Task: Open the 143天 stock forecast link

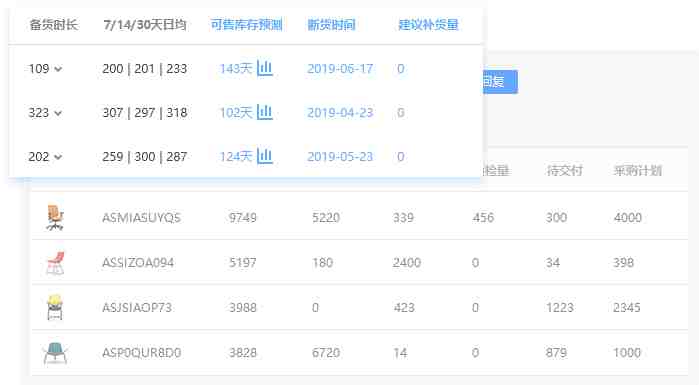Action: [236, 69]
